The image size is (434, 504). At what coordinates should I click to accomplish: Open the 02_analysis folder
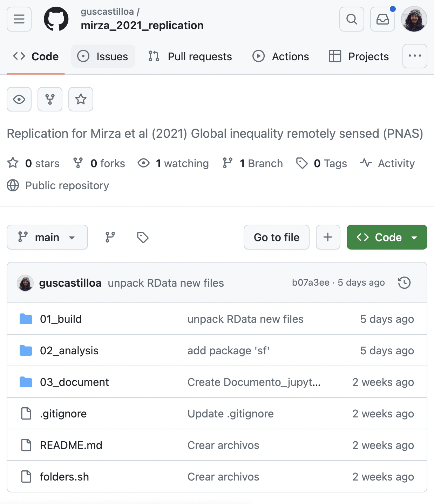[x=69, y=350]
